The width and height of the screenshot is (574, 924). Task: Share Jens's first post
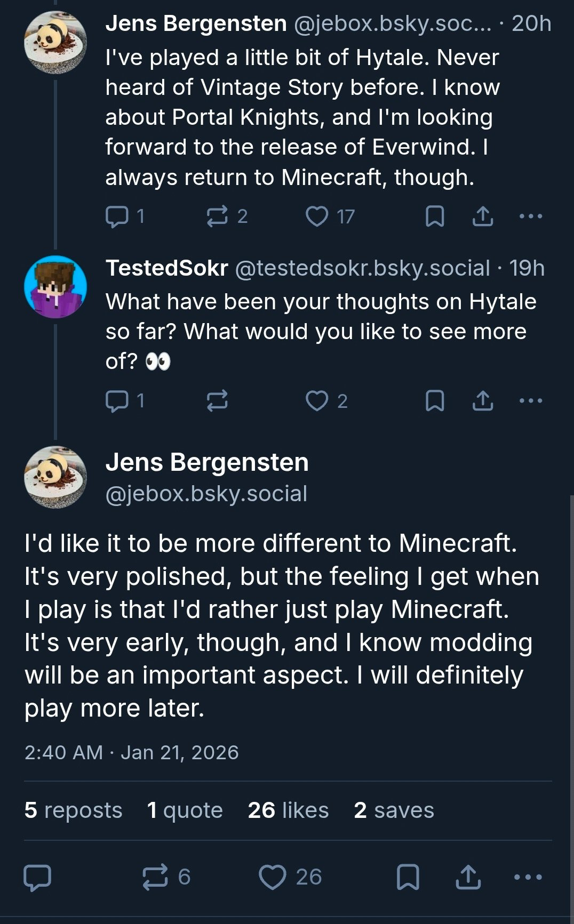[x=483, y=216]
